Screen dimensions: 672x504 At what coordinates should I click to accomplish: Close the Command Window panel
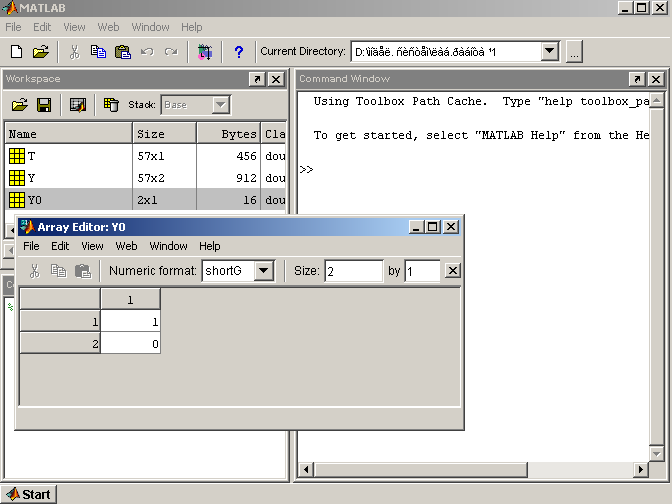[656, 79]
